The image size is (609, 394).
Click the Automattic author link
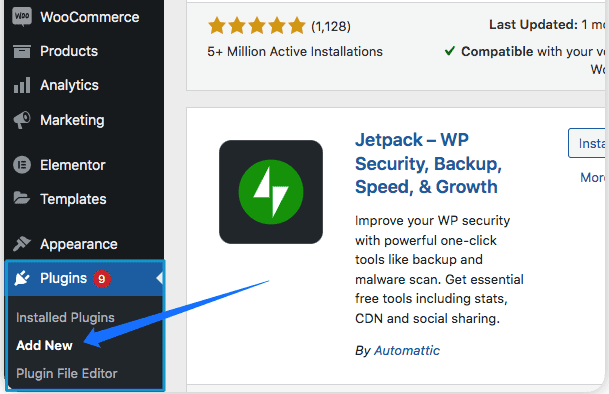(407, 350)
